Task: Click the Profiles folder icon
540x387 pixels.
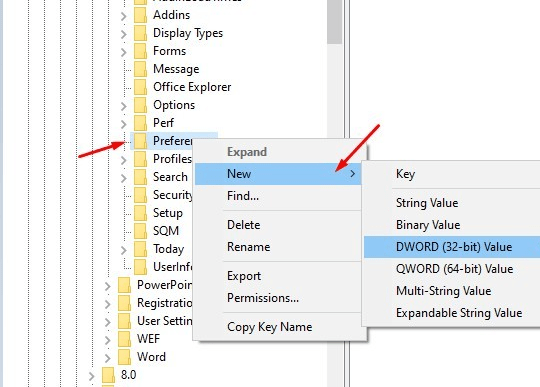Action: 140,159
